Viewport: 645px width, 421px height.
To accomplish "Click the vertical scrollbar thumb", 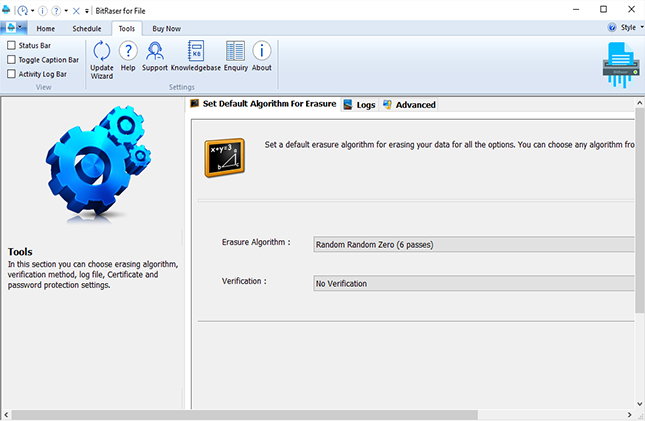I will tap(639, 210).
